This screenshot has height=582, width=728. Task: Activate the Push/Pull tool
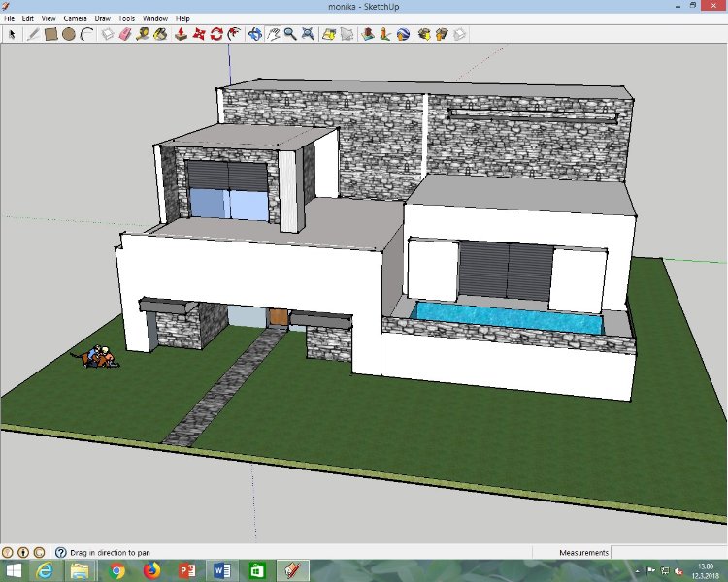pyautogui.click(x=180, y=34)
